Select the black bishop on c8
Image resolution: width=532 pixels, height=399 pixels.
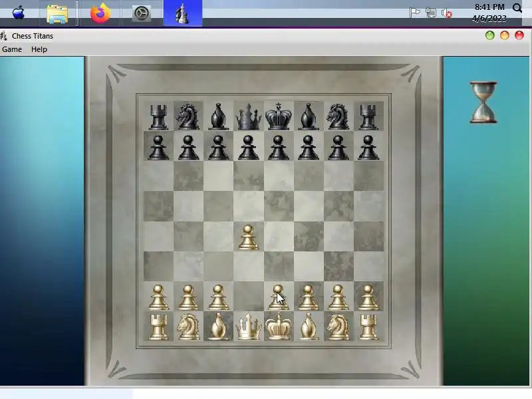tap(218, 116)
